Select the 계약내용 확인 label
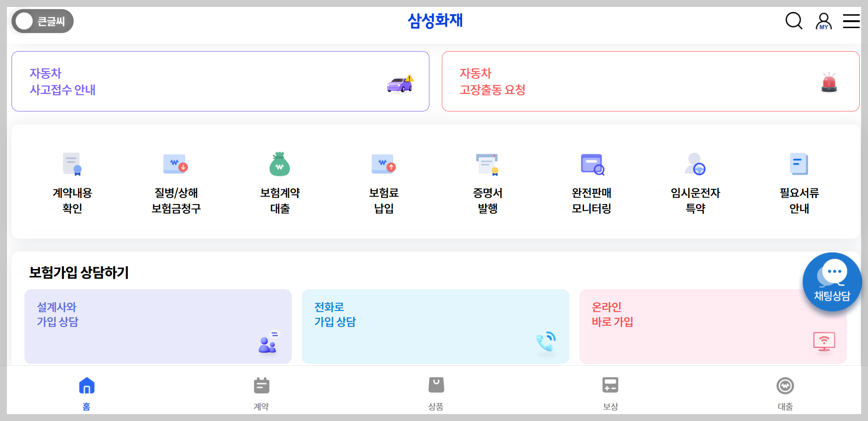 click(x=72, y=200)
